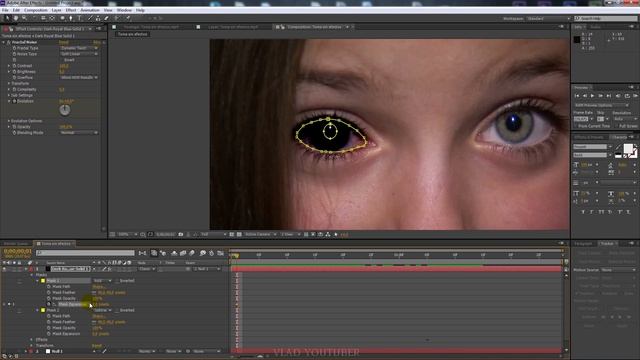Select the Clone Stamp tool
Image resolution: width=640 pixels, height=360 pixels.
(x=98, y=18)
